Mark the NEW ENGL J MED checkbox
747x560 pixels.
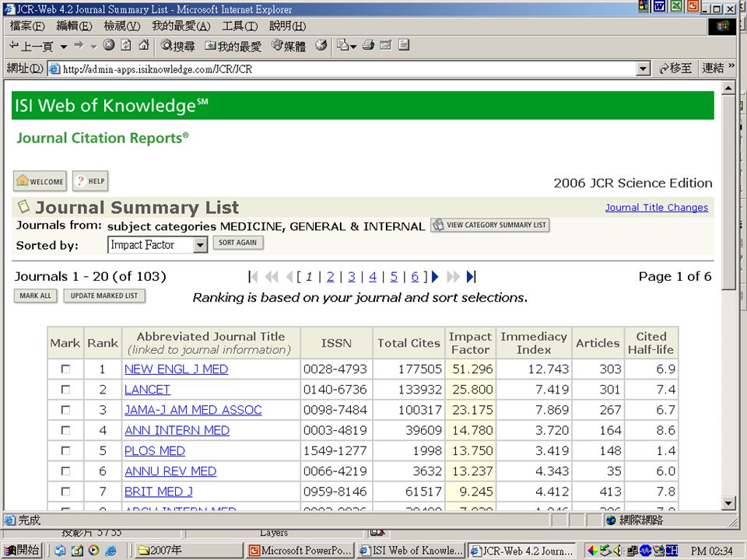pos(65,369)
